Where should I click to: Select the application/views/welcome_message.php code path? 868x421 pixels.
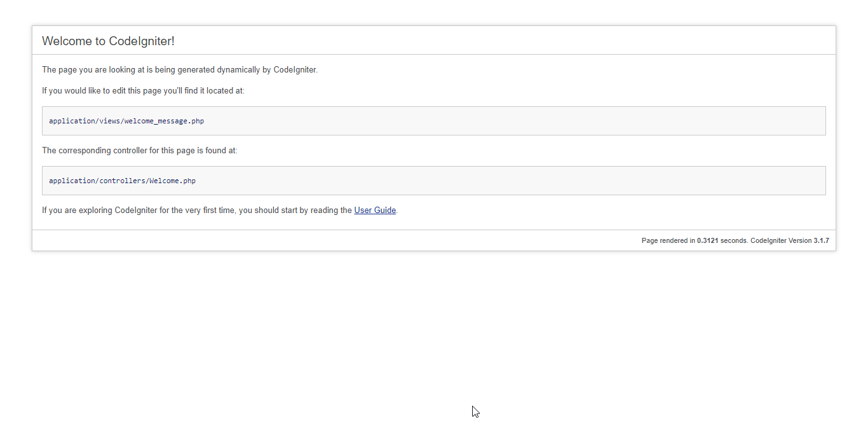pos(126,121)
